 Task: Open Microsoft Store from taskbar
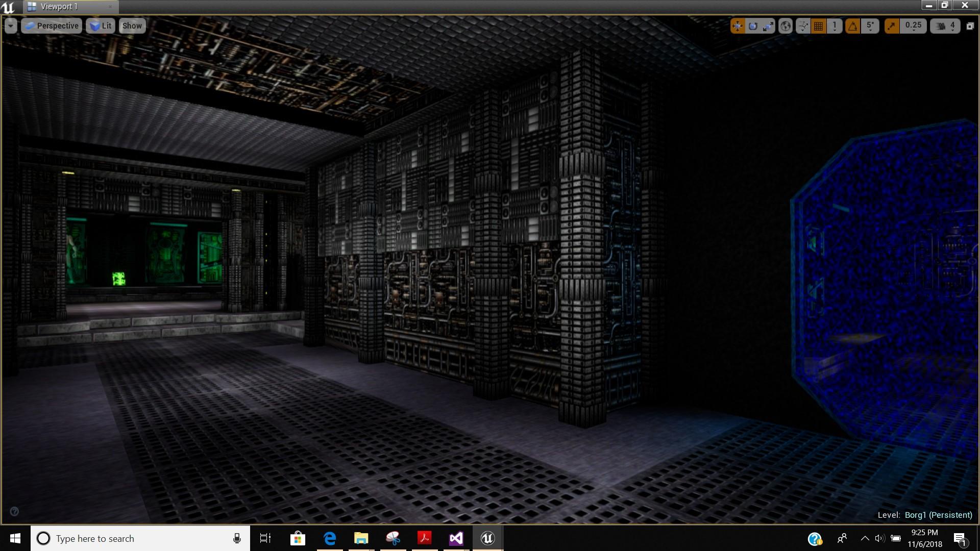pyautogui.click(x=298, y=538)
